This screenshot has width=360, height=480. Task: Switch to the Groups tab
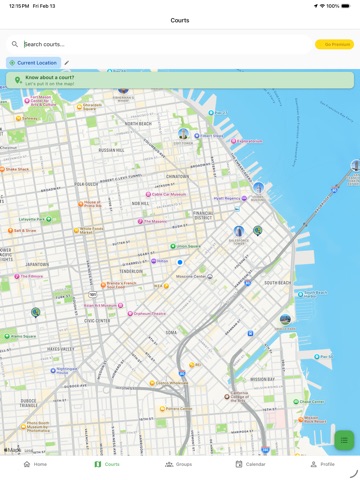point(179,464)
